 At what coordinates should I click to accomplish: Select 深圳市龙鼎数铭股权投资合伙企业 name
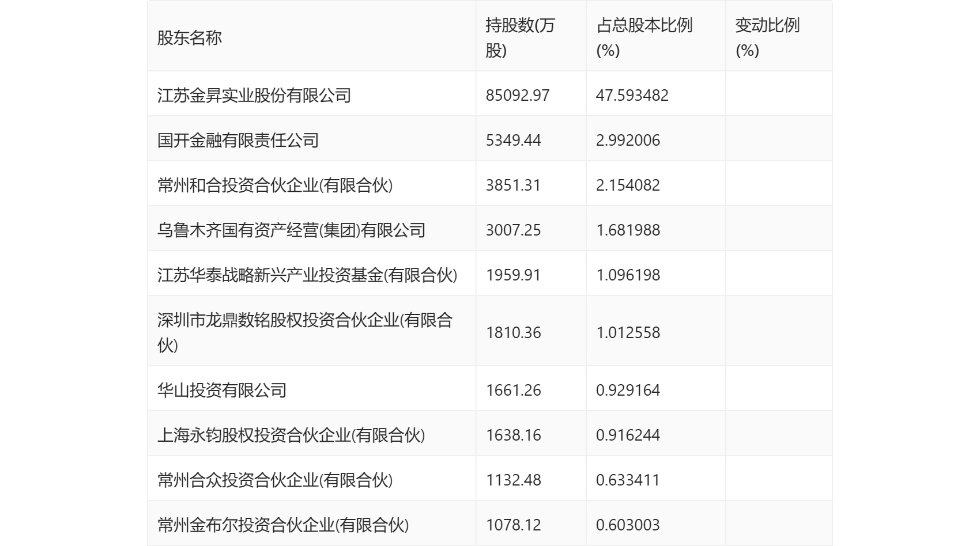click(x=305, y=332)
